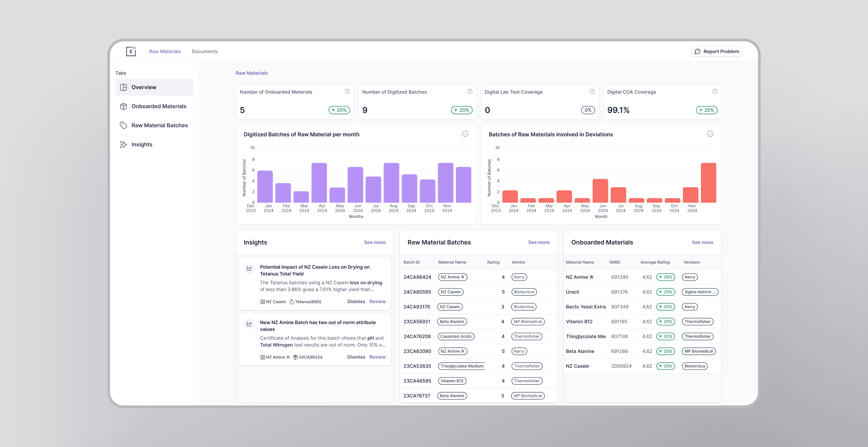
Task: Dismiss the New NZ Amine Batch insight
Action: click(356, 357)
